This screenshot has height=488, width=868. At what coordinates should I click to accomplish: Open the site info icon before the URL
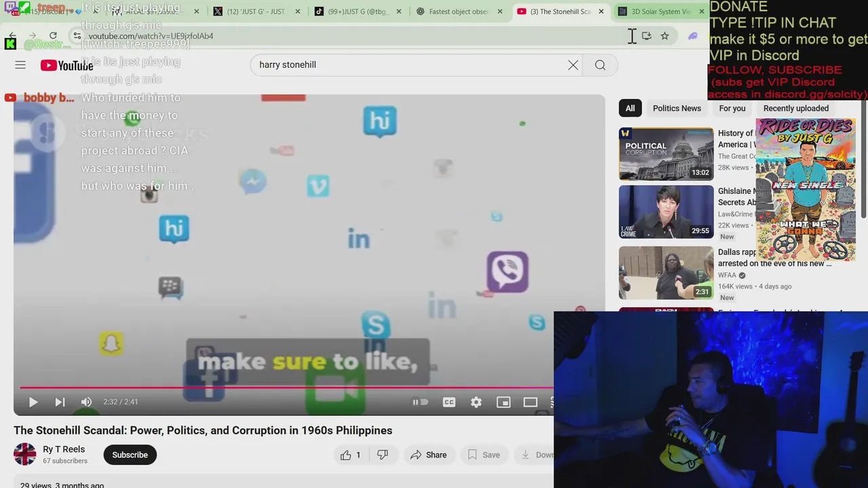tap(77, 36)
